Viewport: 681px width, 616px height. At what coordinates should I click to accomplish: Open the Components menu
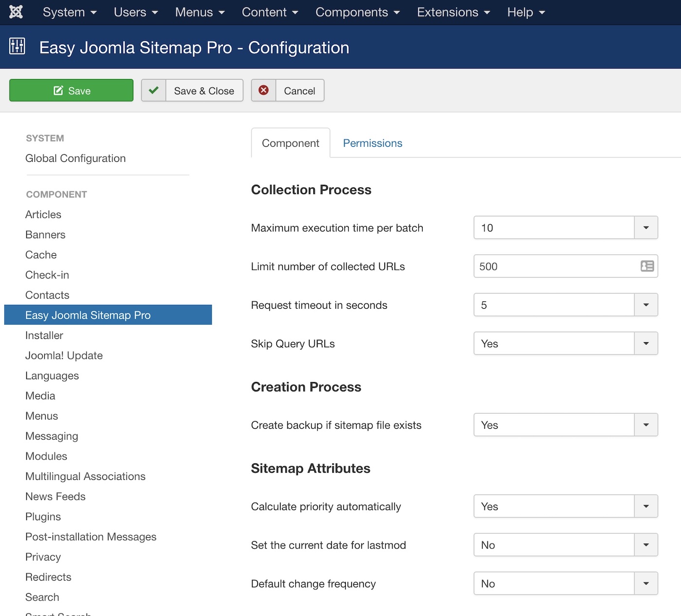coord(358,12)
